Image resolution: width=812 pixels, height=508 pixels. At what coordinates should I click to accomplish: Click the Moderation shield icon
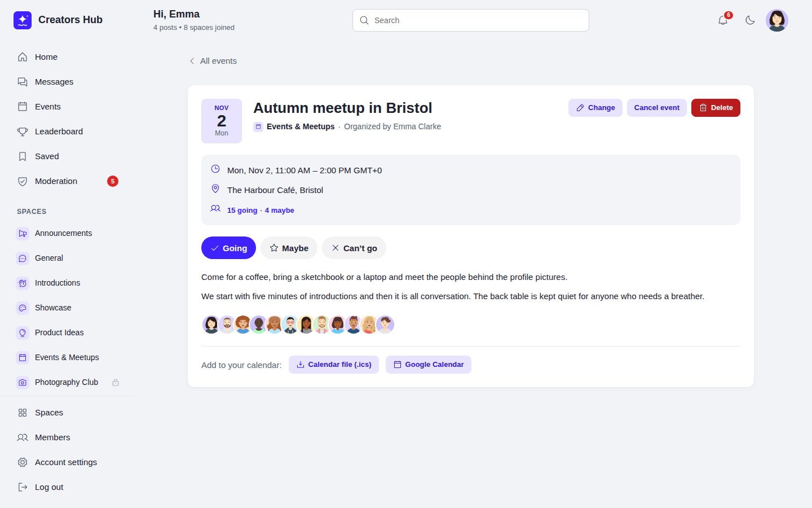pyautogui.click(x=23, y=181)
